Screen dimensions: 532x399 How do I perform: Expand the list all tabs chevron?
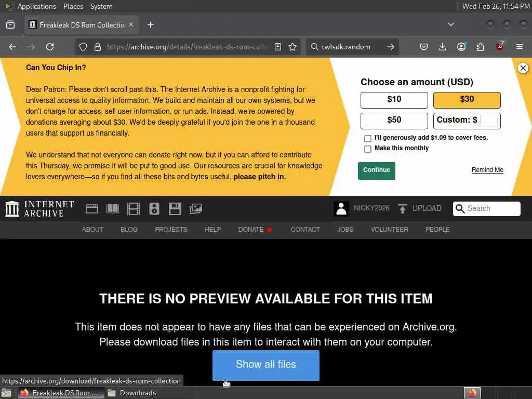(x=451, y=24)
